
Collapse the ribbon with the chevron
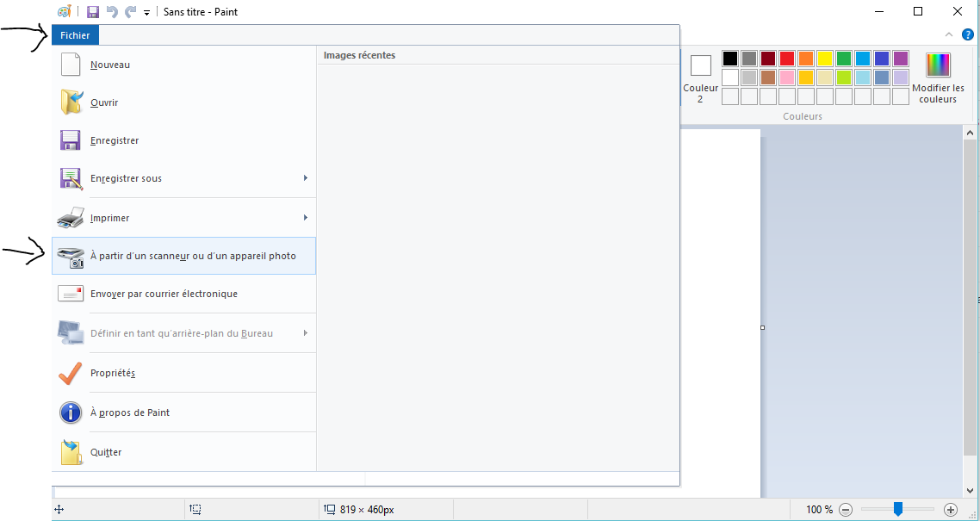click(949, 35)
